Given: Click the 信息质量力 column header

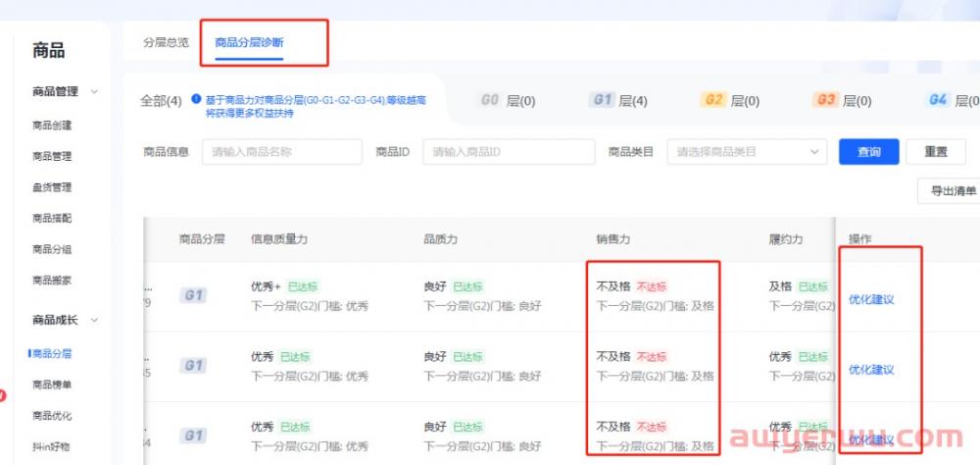Looking at the screenshot, I should pyautogui.click(x=278, y=239).
